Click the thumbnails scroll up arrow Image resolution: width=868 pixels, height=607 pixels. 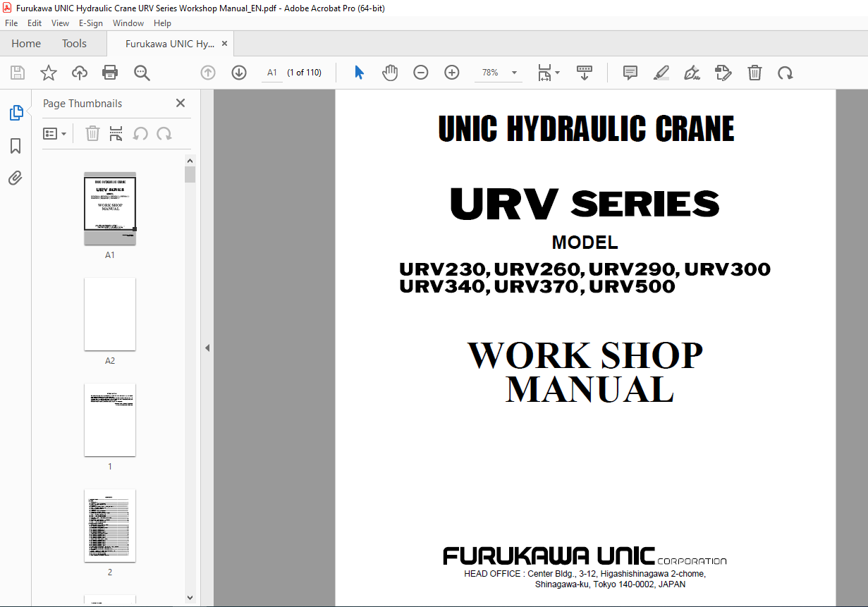click(190, 160)
